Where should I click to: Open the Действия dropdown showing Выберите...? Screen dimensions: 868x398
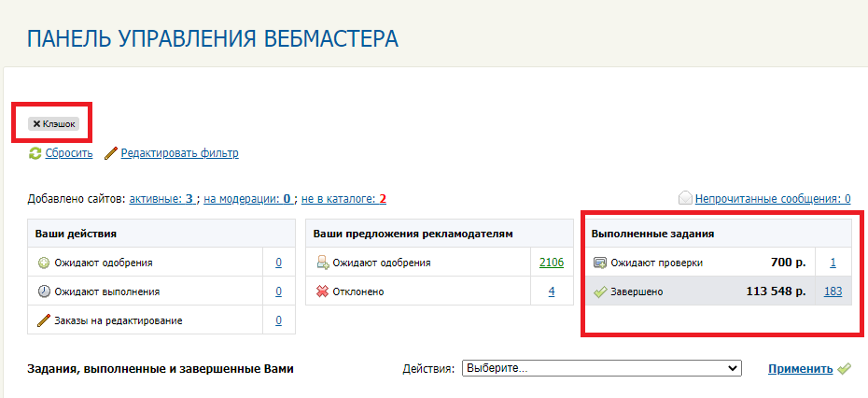602,369
